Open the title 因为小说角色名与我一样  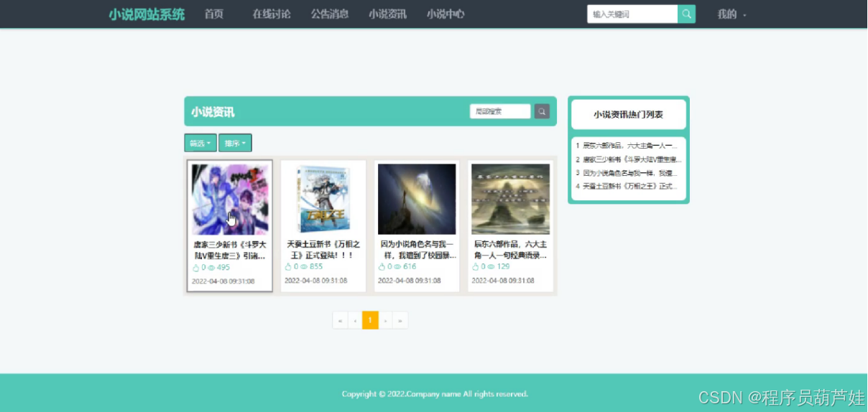click(417, 249)
